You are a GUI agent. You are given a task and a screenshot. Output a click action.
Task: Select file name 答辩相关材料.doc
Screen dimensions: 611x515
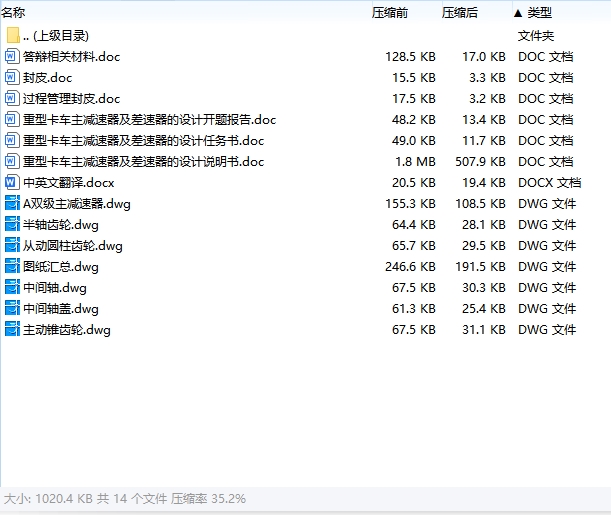click(71, 57)
